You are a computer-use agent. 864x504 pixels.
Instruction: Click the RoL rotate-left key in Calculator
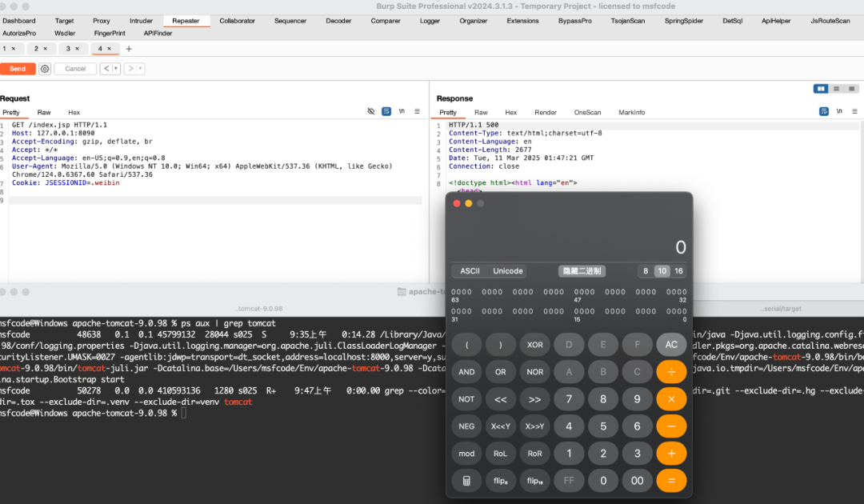(500, 454)
